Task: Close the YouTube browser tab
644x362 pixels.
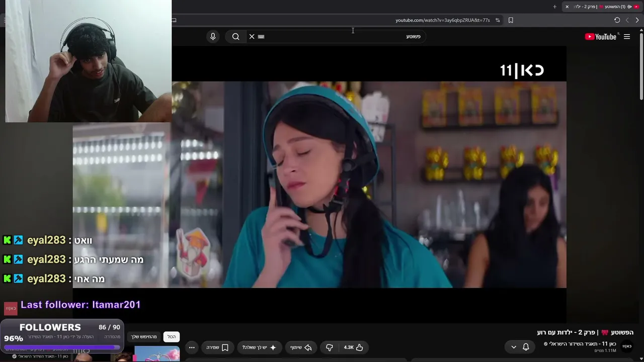Action: coord(567,7)
